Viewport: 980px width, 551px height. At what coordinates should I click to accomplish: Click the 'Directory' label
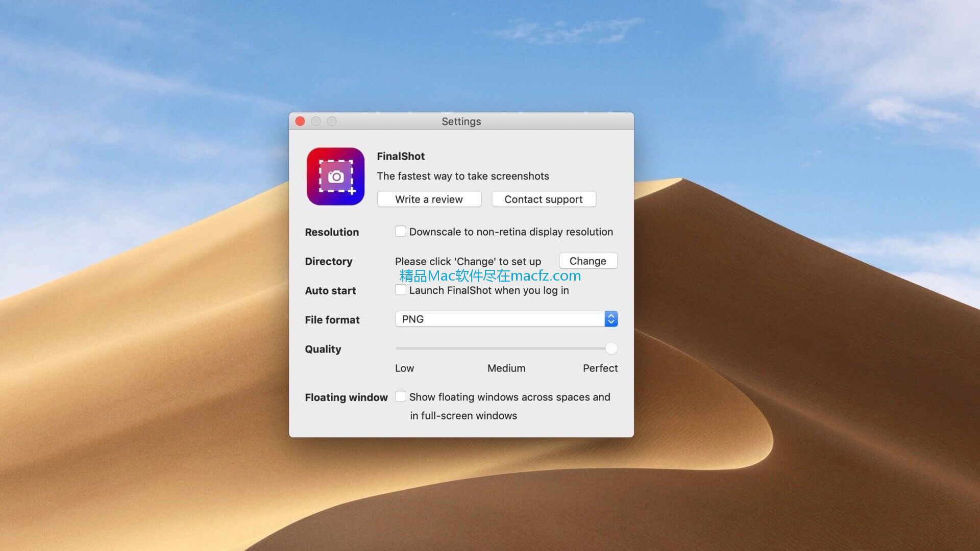click(329, 262)
